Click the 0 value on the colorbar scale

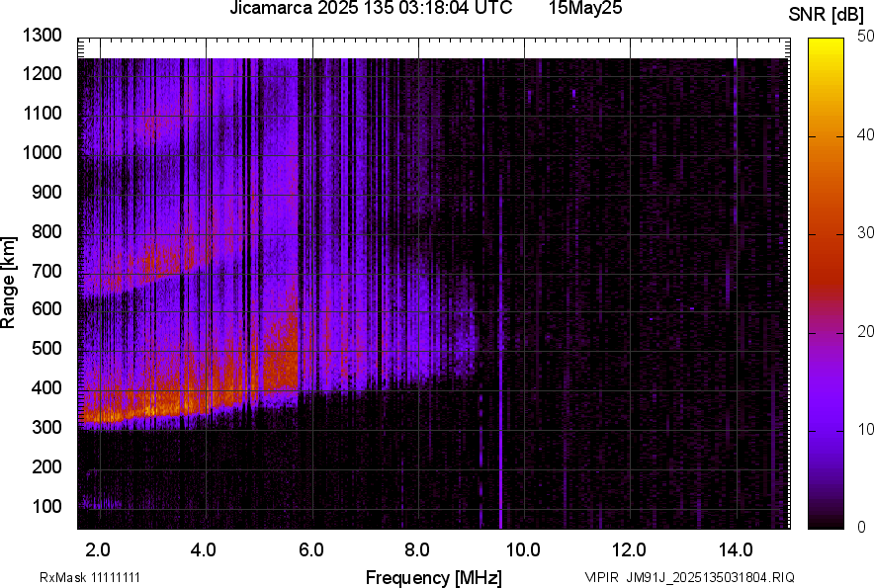[862, 527]
